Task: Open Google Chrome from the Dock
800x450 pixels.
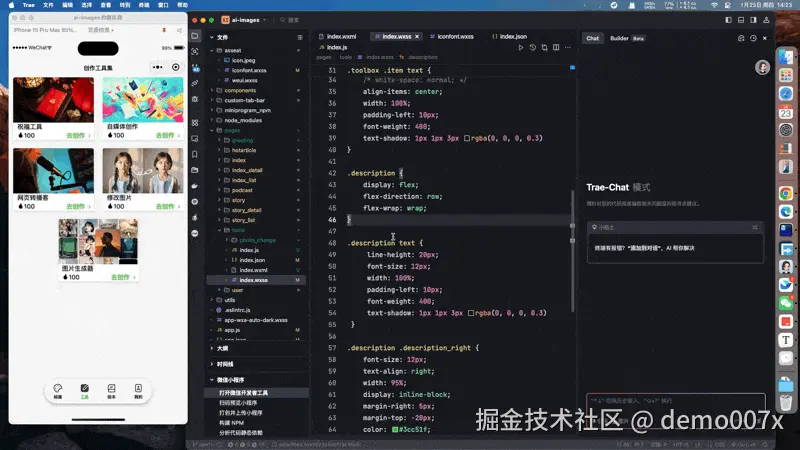Action: (786, 193)
